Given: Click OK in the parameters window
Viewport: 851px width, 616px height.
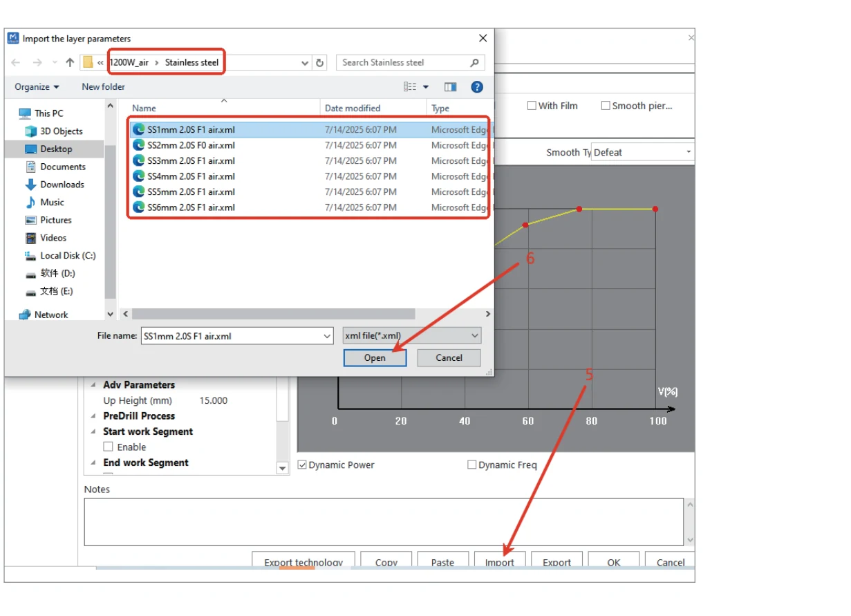Looking at the screenshot, I should pyautogui.click(x=614, y=561).
